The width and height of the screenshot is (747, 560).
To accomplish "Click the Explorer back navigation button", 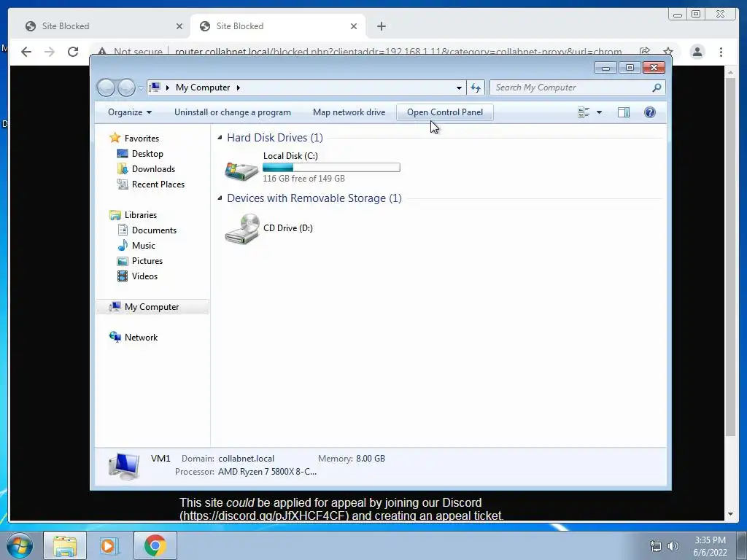I will pyautogui.click(x=107, y=87).
